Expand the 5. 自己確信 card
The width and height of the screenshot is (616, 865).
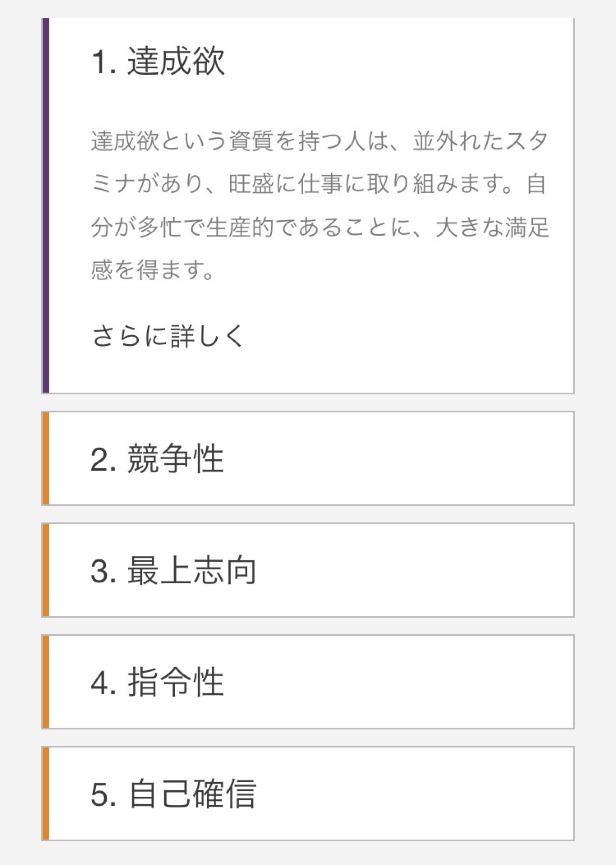308,793
